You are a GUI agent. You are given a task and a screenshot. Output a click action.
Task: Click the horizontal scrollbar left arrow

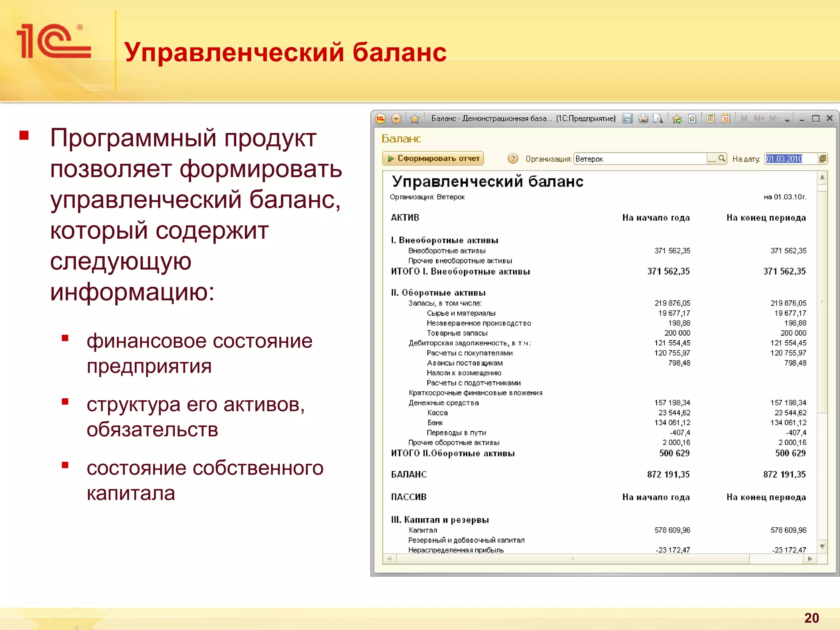(390, 559)
